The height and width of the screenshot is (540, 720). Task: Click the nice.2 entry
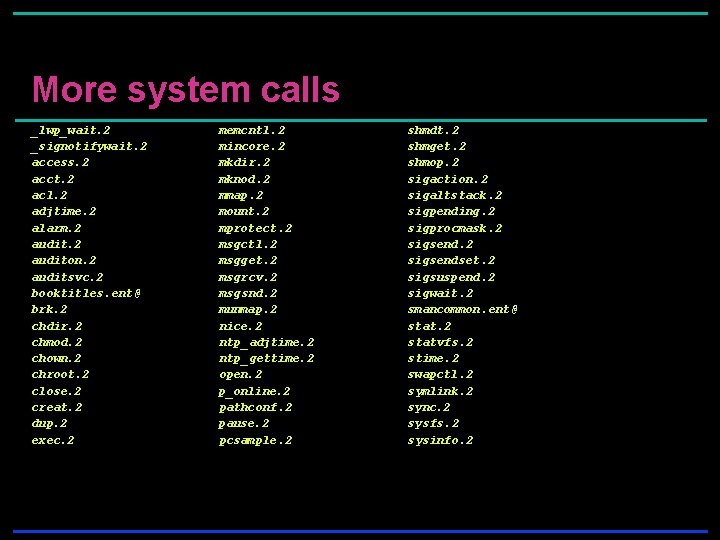pos(241,326)
